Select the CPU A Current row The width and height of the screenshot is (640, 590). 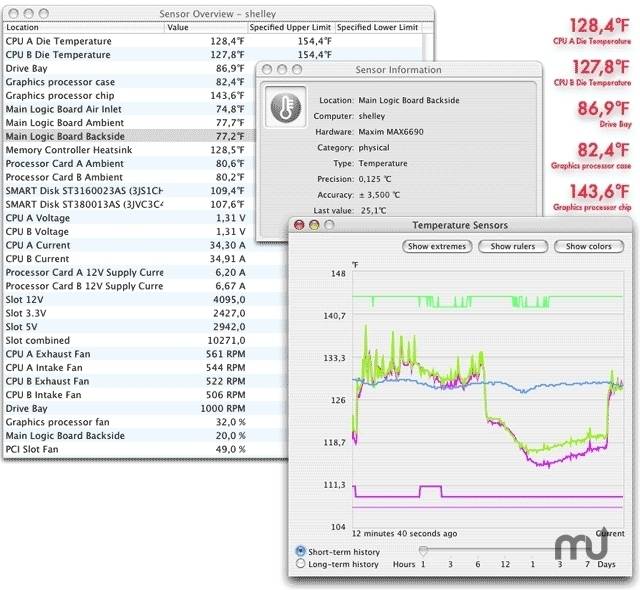(145, 245)
